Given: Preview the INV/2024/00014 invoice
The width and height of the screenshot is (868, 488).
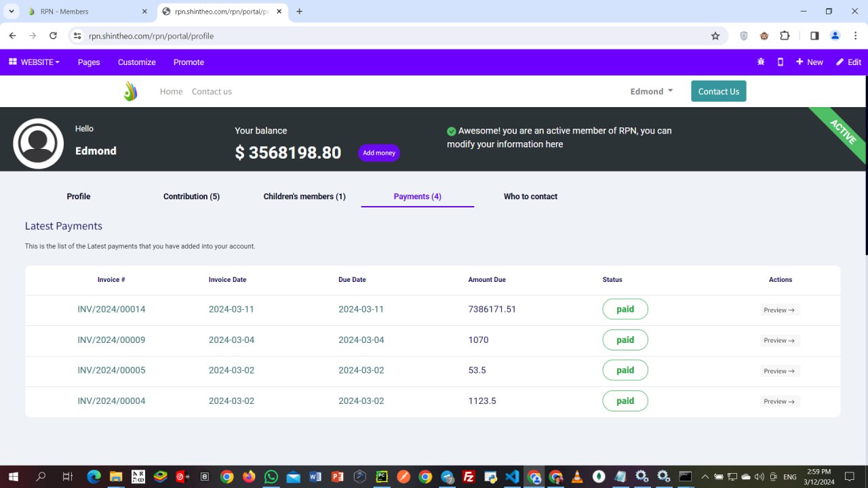Looking at the screenshot, I should click(780, 310).
